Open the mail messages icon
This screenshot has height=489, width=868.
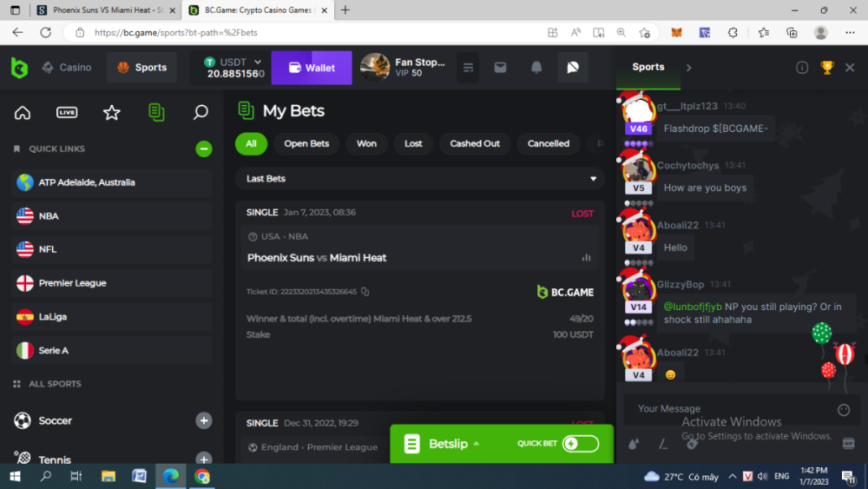click(x=500, y=68)
